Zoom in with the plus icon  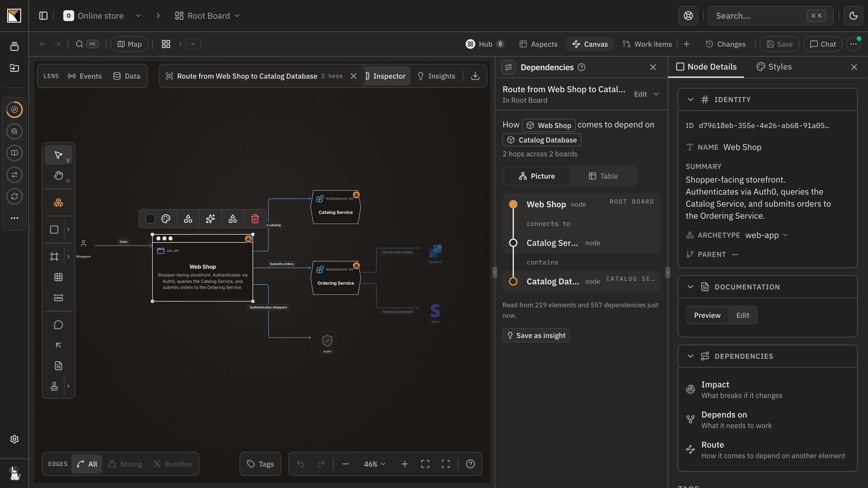405,464
